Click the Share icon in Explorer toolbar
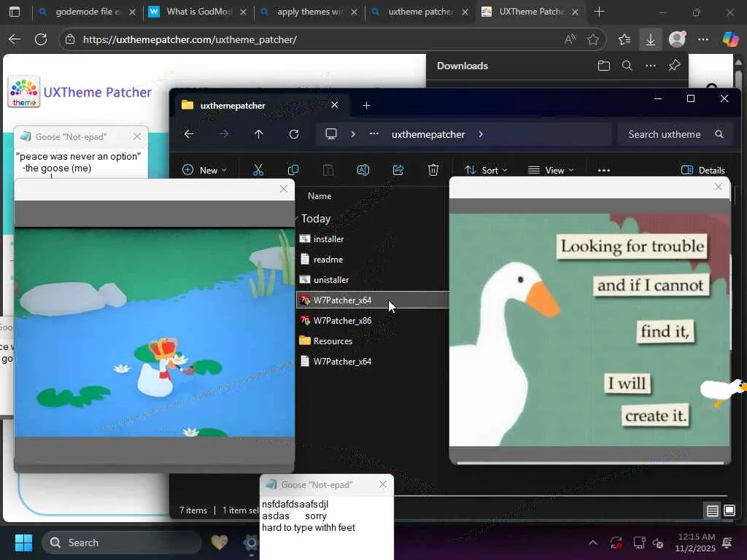The width and height of the screenshot is (747, 560). click(x=398, y=170)
